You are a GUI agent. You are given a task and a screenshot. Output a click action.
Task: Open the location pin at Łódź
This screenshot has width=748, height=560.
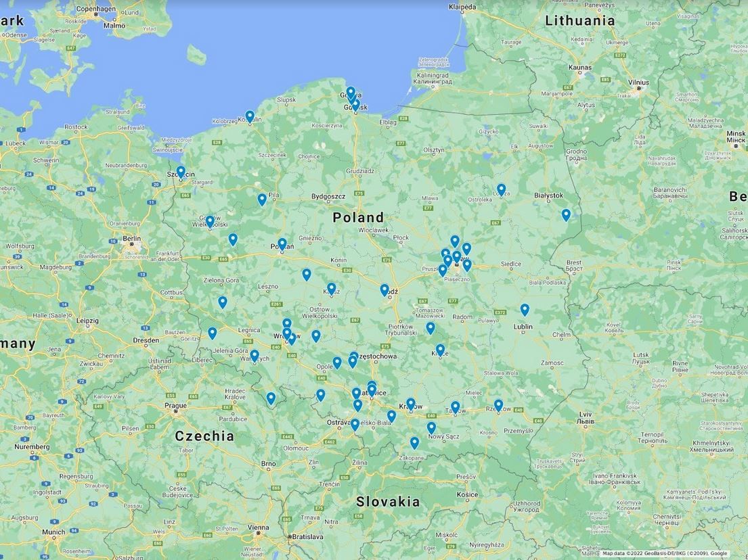[x=384, y=290]
